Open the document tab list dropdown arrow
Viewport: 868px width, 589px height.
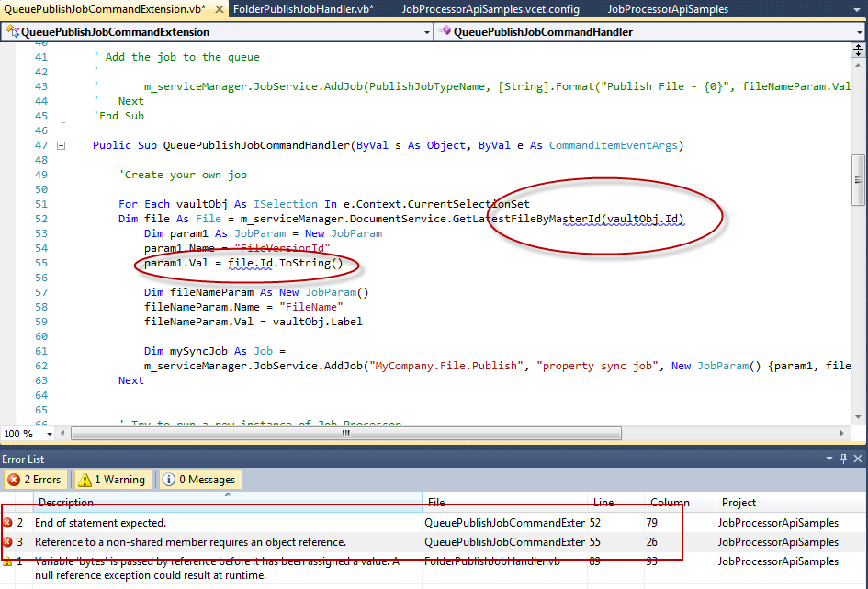857,10
